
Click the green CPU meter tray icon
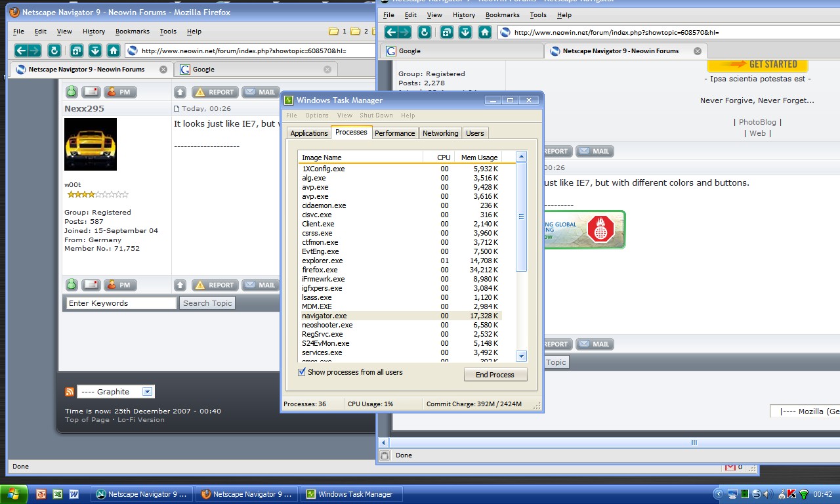744,494
